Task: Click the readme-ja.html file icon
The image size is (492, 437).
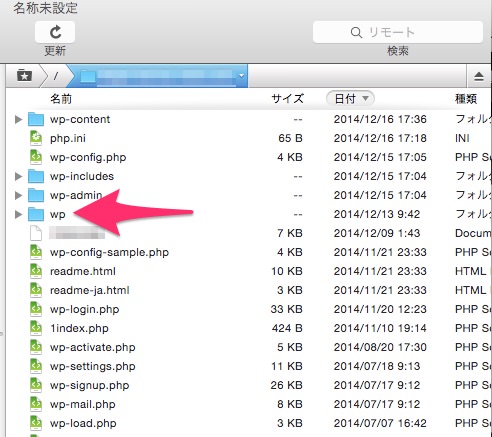Action: pos(36,290)
